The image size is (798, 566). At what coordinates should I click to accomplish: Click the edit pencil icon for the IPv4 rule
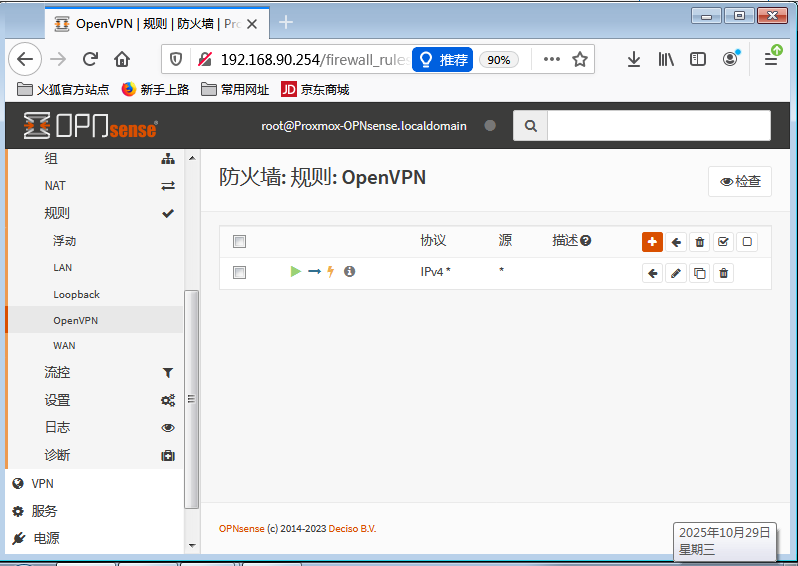676,273
